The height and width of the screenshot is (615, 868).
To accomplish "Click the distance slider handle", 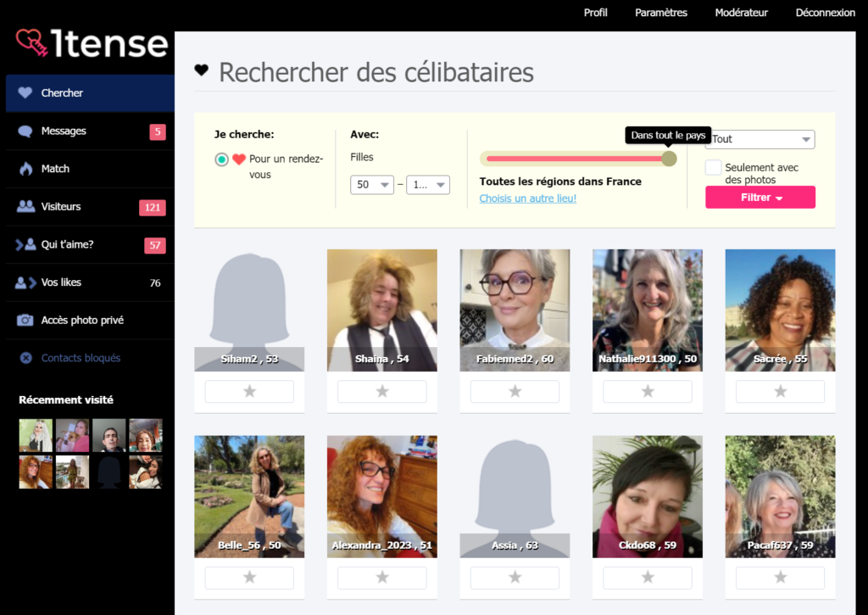I will 670,159.
